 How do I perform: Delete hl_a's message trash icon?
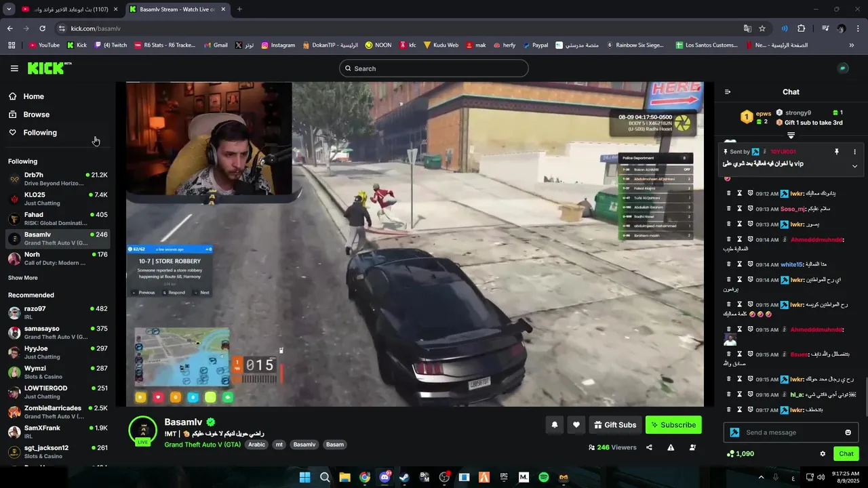point(728,394)
